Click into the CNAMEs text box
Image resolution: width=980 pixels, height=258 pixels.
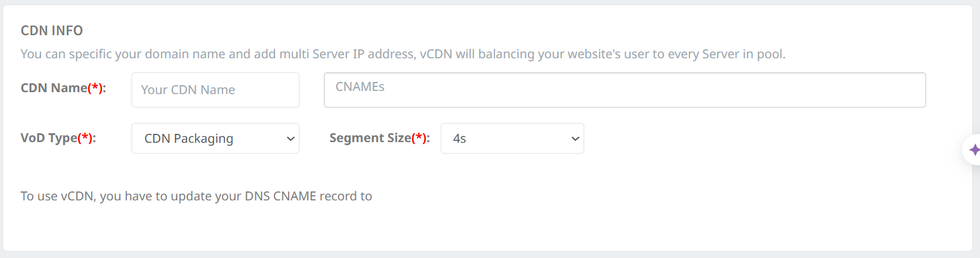coord(624,90)
